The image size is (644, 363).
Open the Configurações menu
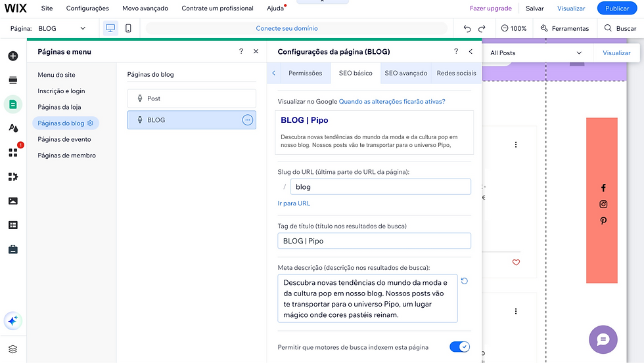(87, 8)
